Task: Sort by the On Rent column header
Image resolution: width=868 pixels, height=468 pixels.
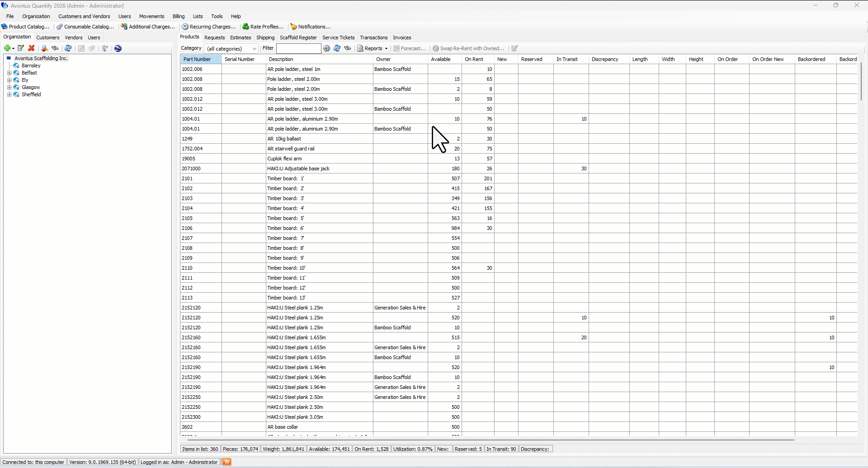Action: (478, 59)
